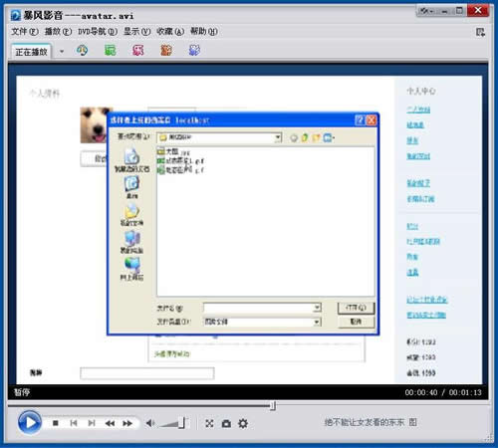Click the file name input field in the dialog
The height and width of the screenshot is (448, 498).
click(259, 308)
